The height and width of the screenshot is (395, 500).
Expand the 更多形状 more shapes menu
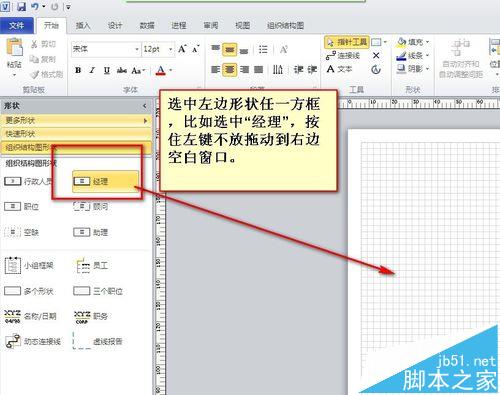(x=76, y=120)
